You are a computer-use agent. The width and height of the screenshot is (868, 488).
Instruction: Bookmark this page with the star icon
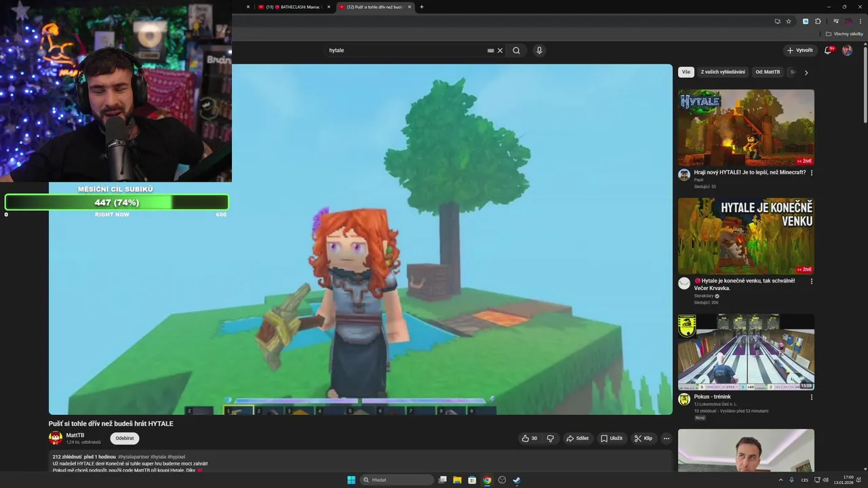pyautogui.click(x=789, y=21)
